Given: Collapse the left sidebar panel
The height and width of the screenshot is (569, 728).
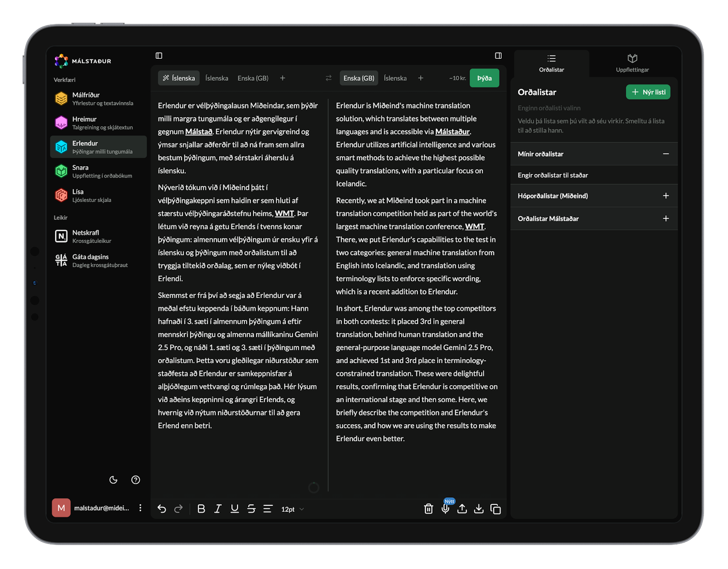Looking at the screenshot, I should point(159,56).
